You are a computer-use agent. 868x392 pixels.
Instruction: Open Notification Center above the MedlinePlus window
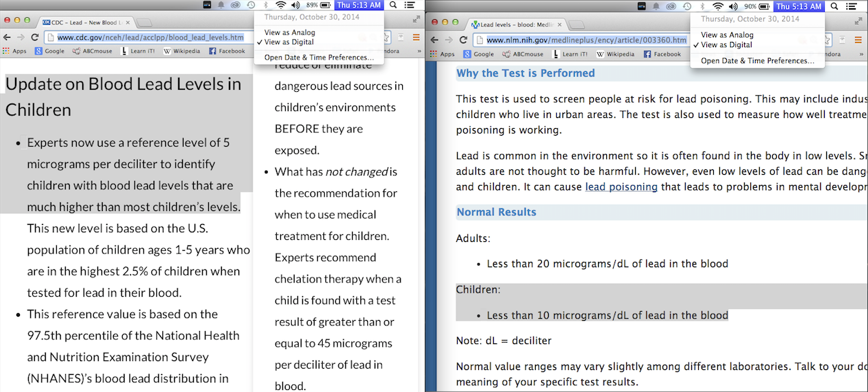point(852,6)
